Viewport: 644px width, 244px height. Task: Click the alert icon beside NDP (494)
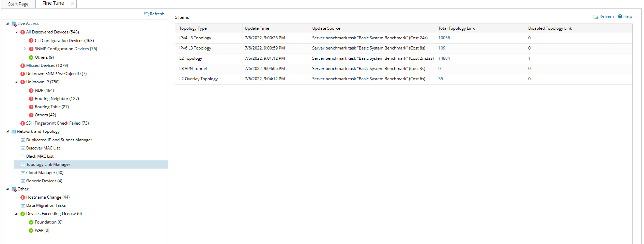(x=31, y=90)
